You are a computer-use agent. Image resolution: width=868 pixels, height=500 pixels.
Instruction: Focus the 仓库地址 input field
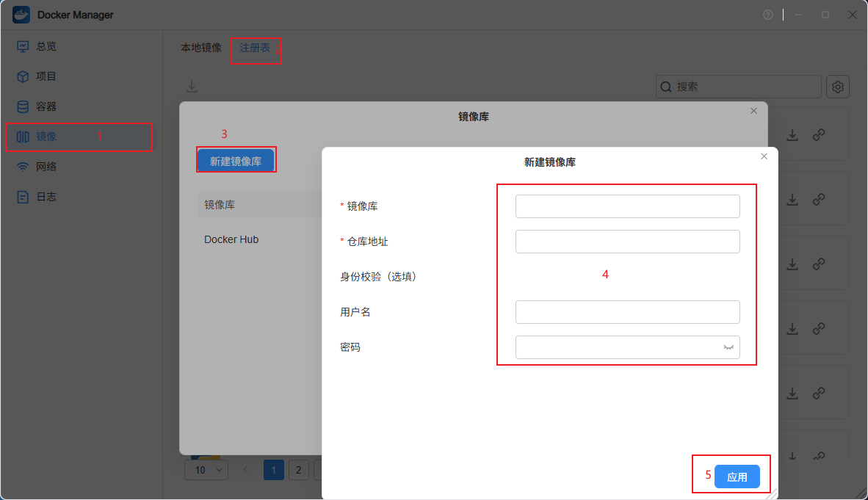click(x=627, y=242)
